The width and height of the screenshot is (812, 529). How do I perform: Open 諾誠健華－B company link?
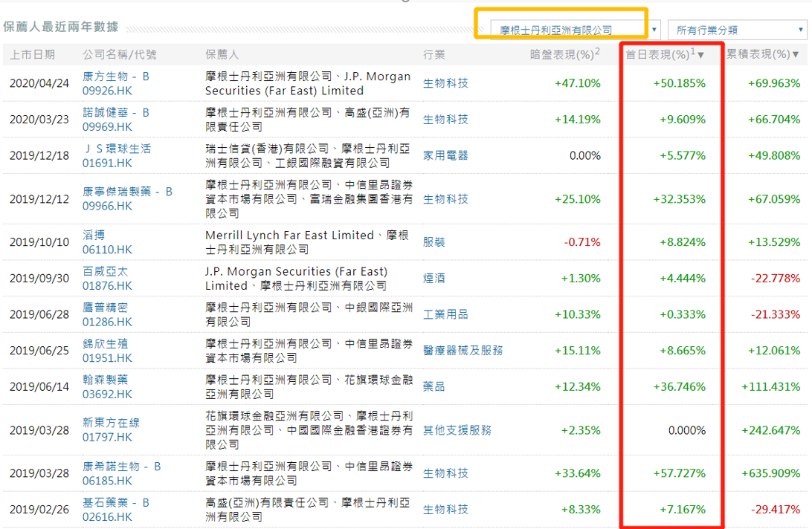(x=116, y=113)
